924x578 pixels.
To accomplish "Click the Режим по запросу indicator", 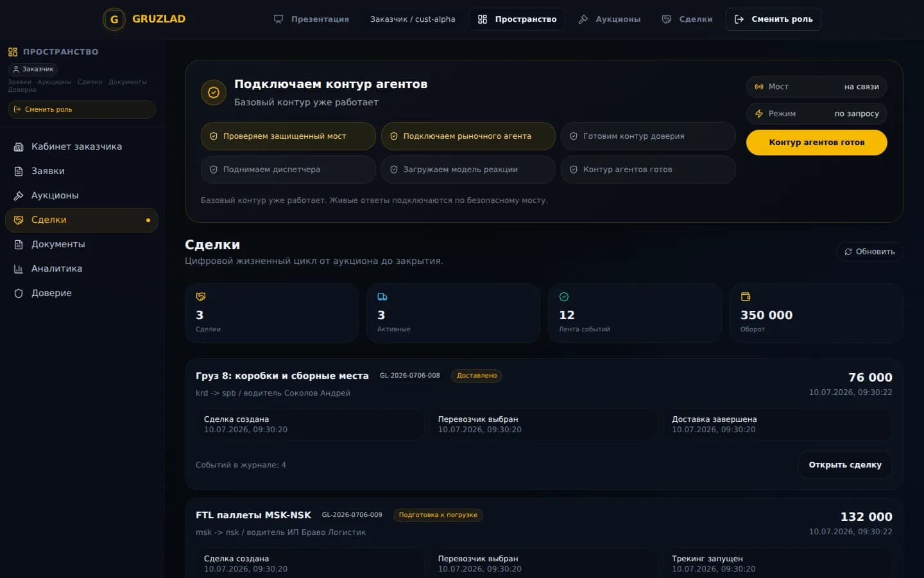I will [x=816, y=114].
